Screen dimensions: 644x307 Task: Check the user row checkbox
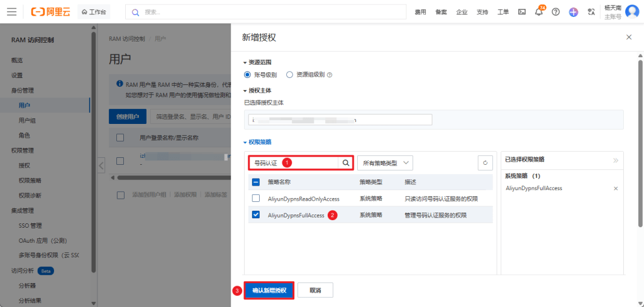click(120, 160)
